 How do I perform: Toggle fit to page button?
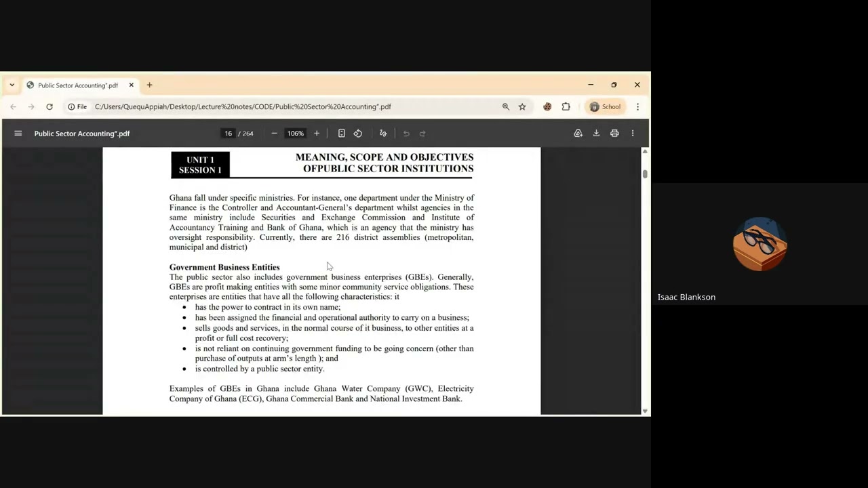tap(342, 134)
